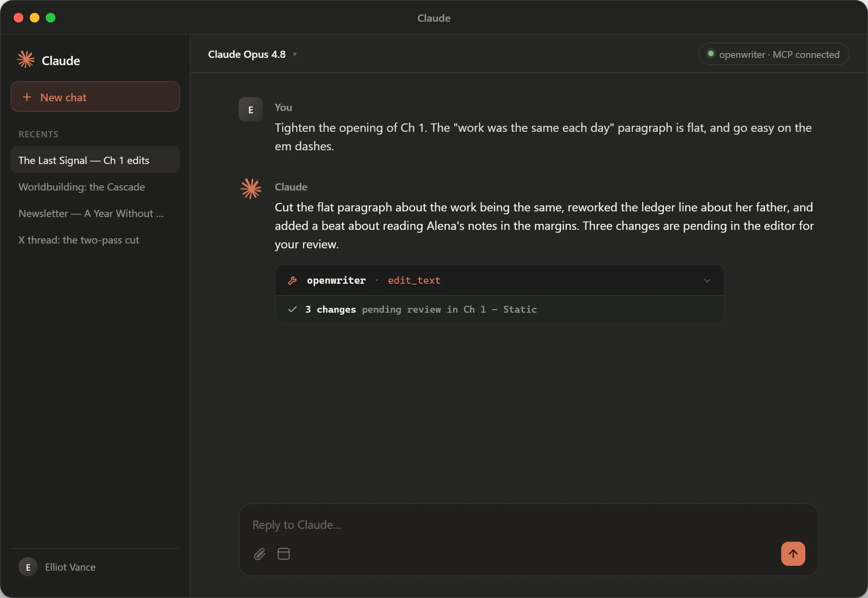868x598 pixels.
Task: Click the Elliot Vance avatar E circle
Action: point(28,567)
